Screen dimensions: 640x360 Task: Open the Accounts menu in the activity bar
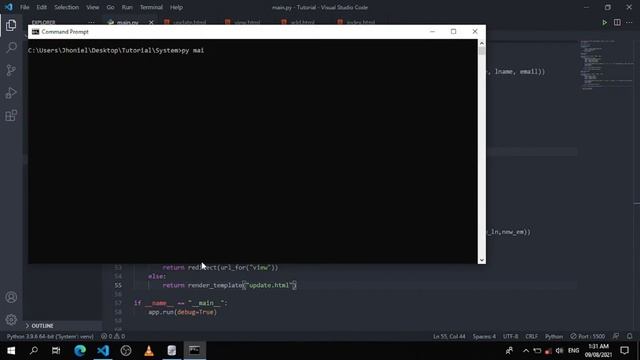11,297
